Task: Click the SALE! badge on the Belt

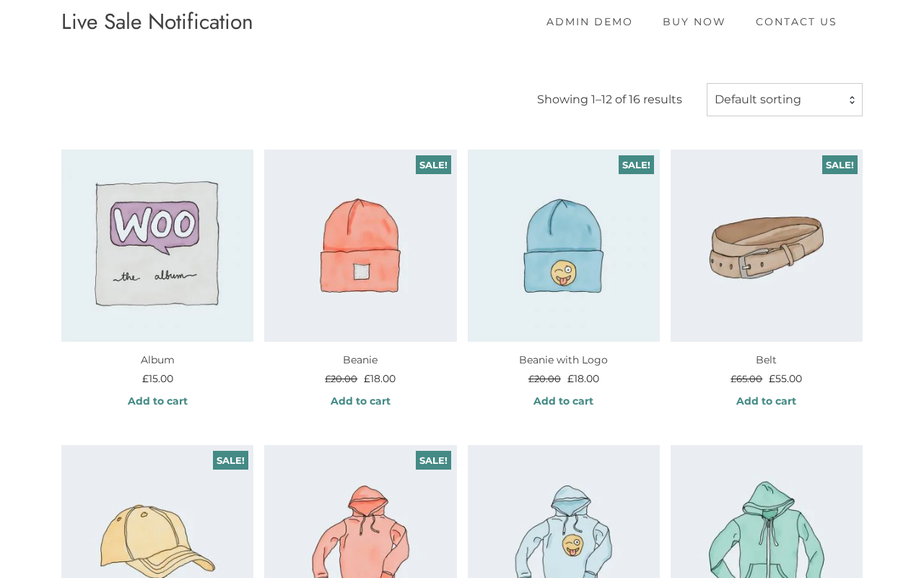Action: click(x=840, y=165)
